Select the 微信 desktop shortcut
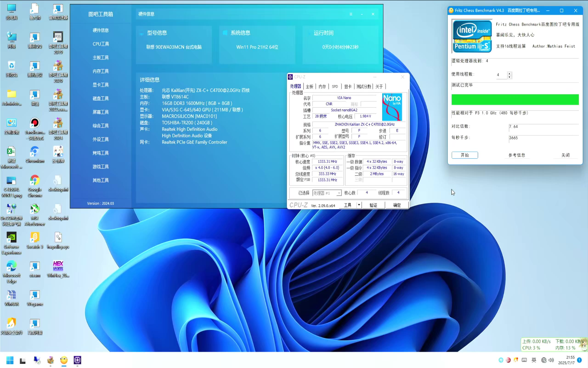This screenshot has width=588, height=368. coord(35,97)
